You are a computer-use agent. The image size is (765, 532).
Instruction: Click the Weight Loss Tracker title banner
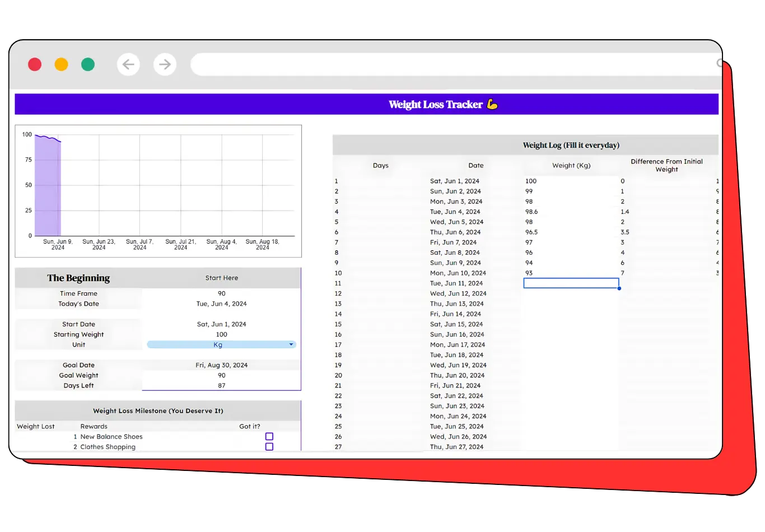(x=366, y=104)
